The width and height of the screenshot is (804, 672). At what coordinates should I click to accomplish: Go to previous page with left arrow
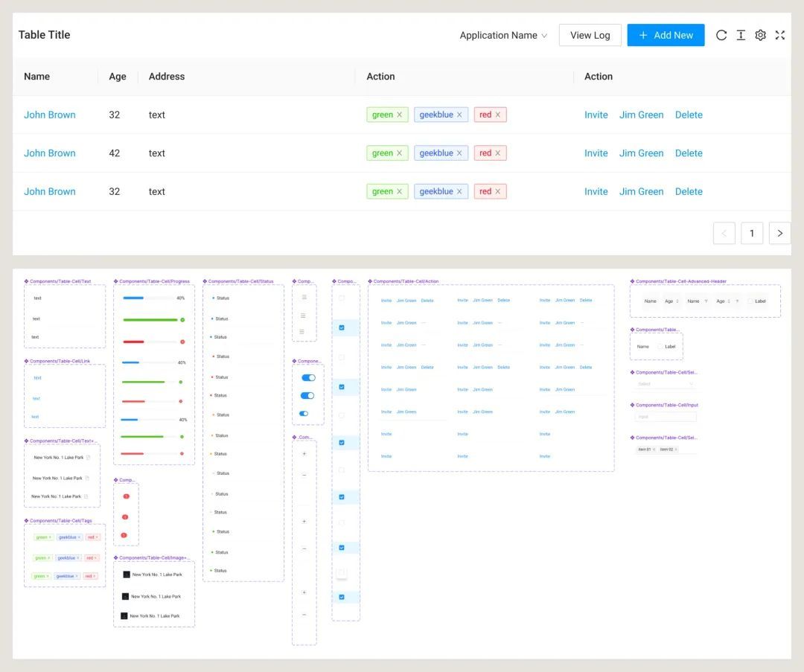tap(724, 233)
